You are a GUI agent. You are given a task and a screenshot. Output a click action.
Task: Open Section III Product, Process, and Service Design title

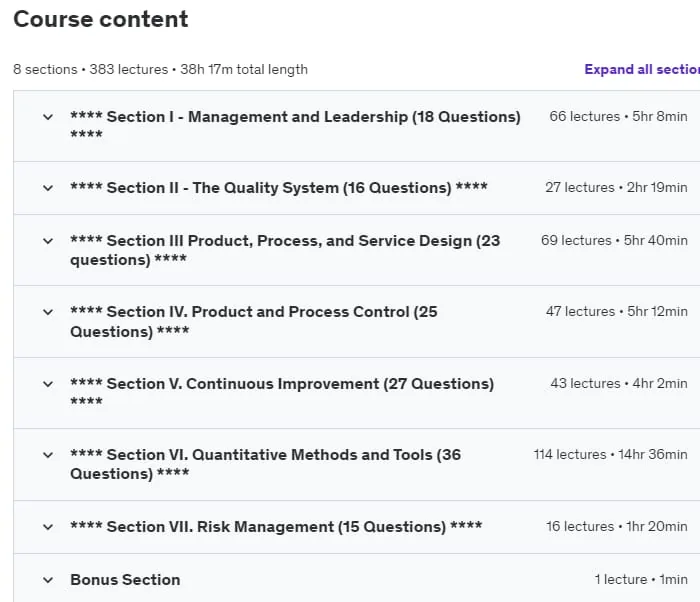click(285, 250)
